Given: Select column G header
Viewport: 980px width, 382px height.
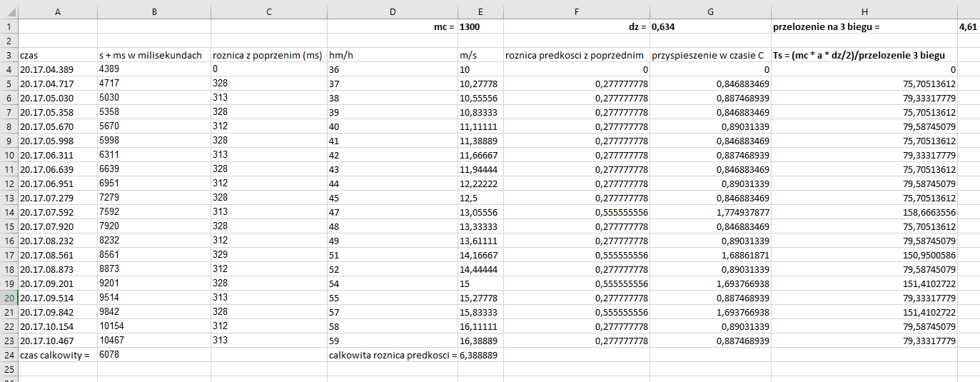Looking at the screenshot, I should [x=710, y=11].
